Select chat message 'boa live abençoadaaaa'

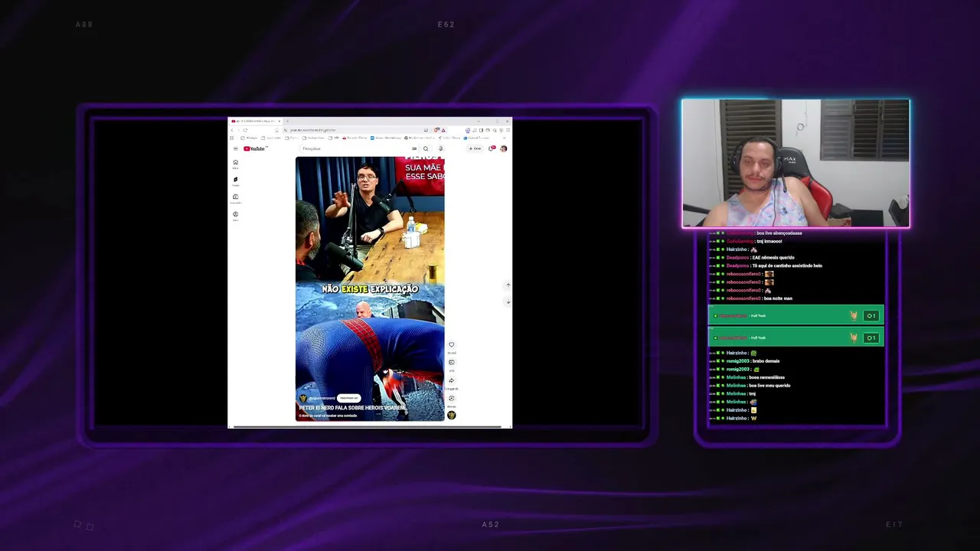tap(779, 233)
